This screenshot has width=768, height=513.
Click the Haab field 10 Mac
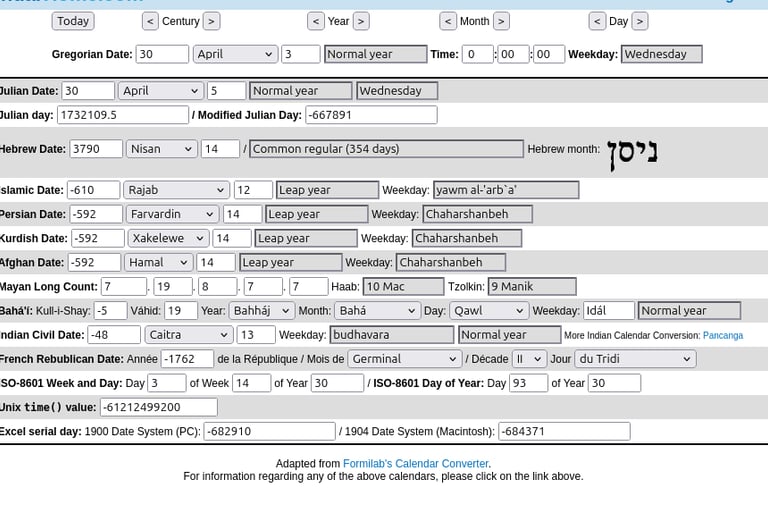coord(404,287)
